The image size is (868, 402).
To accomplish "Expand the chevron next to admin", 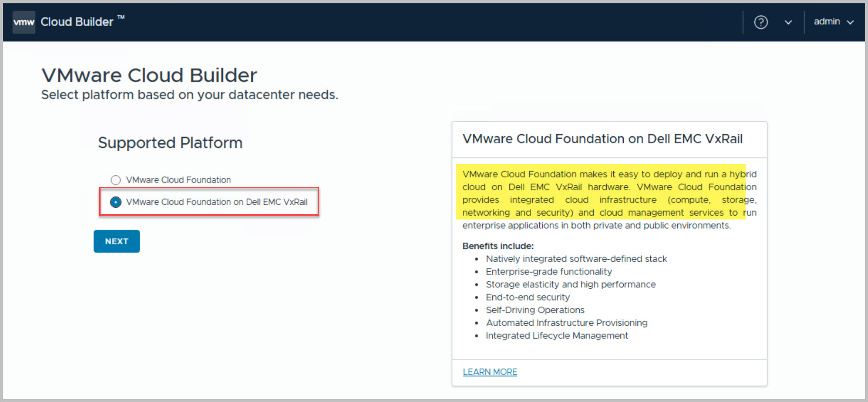I will click(850, 22).
